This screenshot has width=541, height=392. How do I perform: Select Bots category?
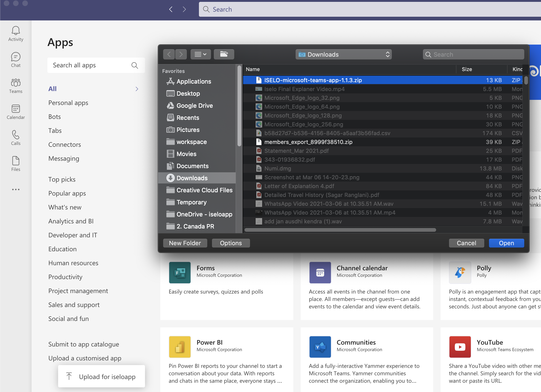[x=55, y=117]
